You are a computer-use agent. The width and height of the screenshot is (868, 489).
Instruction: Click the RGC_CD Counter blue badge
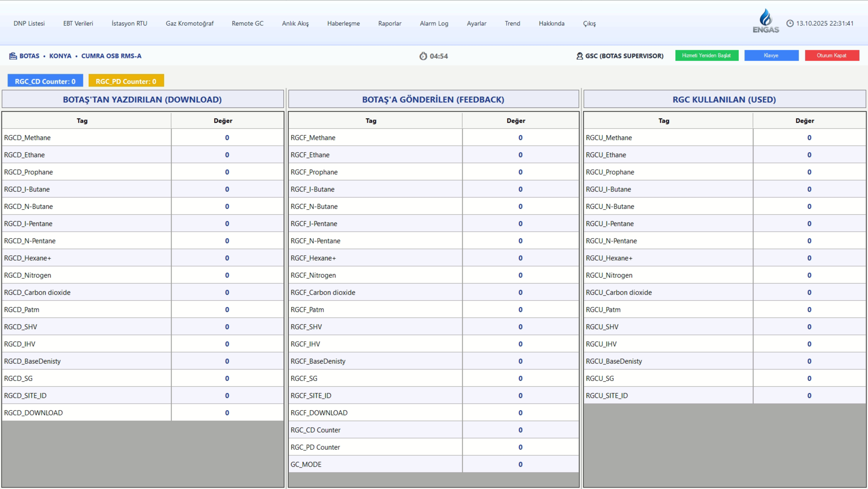click(45, 81)
